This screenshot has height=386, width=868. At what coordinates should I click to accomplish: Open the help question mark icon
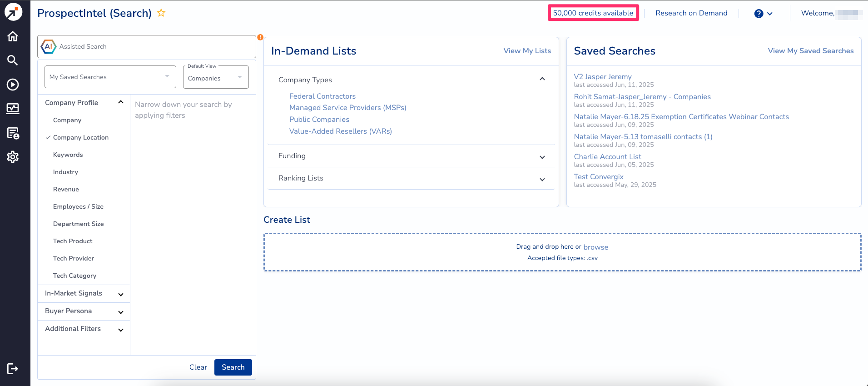tap(759, 14)
